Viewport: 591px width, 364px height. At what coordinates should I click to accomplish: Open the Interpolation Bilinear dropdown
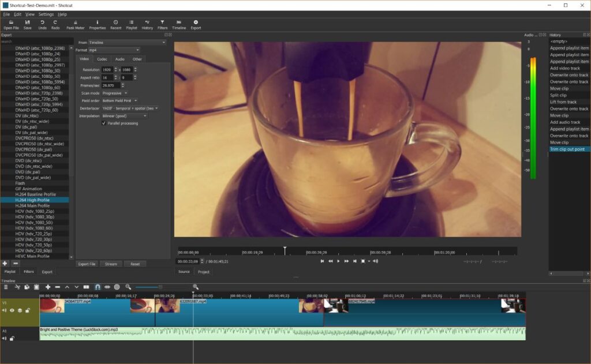124,116
